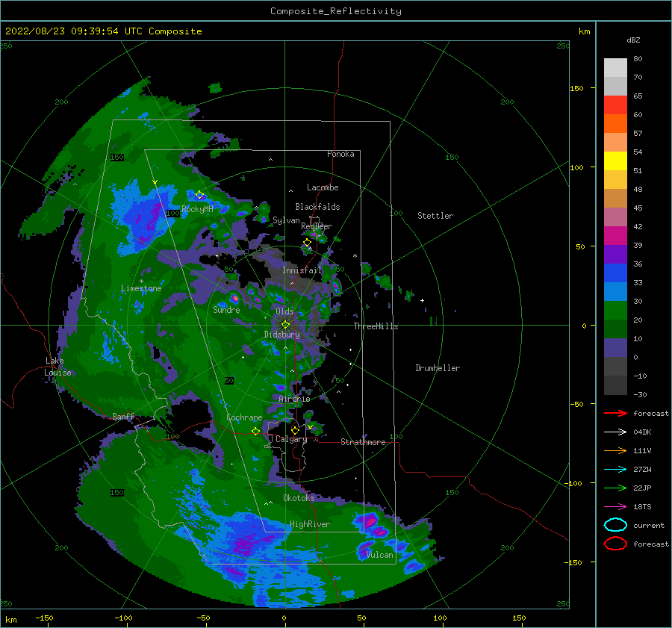Click the Strathmore city label
The width and height of the screenshot is (672, 628).
tap(363, 442)
